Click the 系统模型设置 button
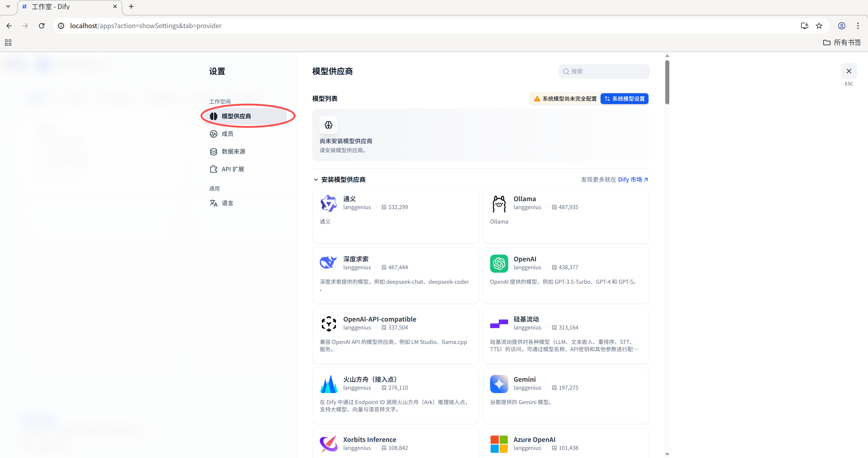This screenshot has width=868, height=458. pyautogui.click(x=624, y=99)
